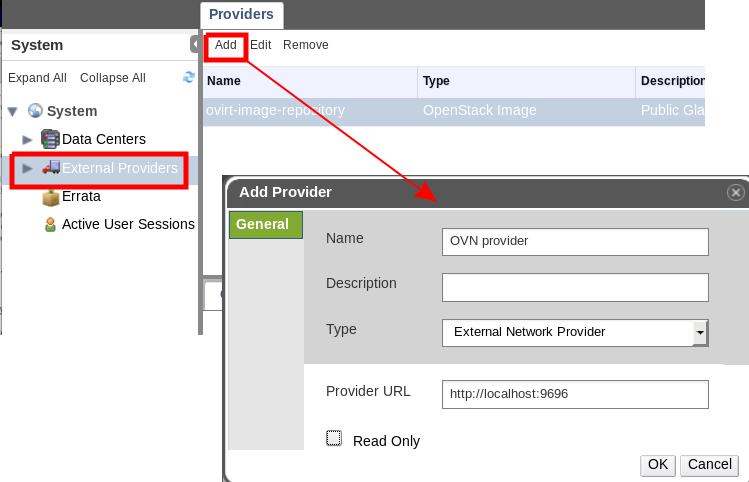Image resolution: width=749 pixels, height=482 pixels.
Task: Select the General tab in dialog
Action: click(263, 224)
